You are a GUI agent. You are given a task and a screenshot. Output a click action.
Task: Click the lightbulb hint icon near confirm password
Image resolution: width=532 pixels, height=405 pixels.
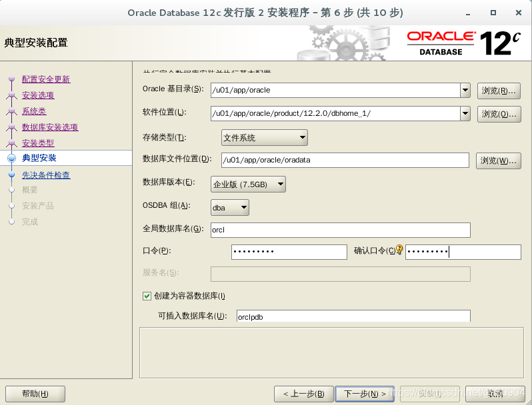(399, 249)
